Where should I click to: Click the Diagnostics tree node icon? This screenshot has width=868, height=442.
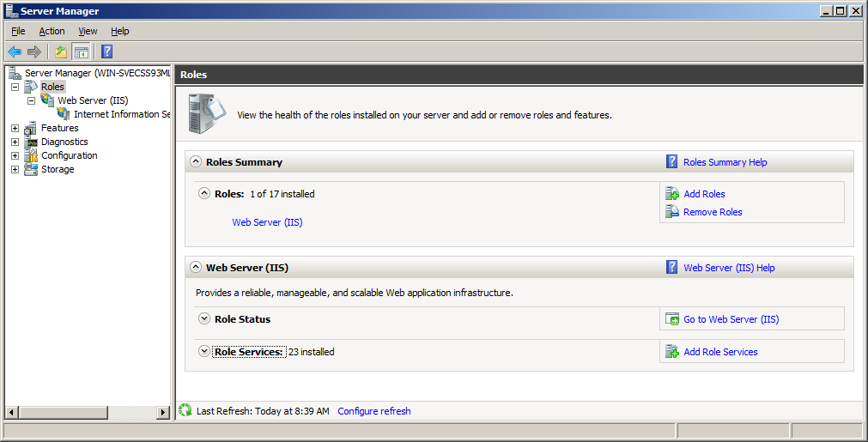coord(32,142)
